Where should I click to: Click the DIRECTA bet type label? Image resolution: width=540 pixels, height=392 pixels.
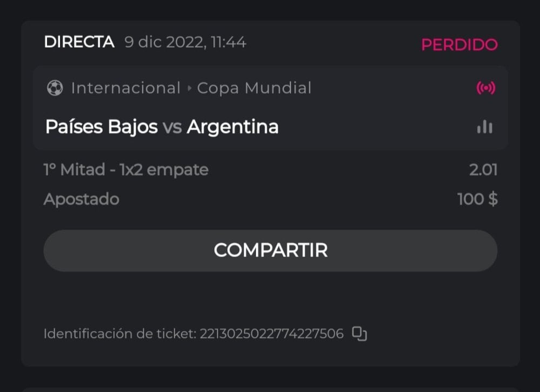(79, 42)
